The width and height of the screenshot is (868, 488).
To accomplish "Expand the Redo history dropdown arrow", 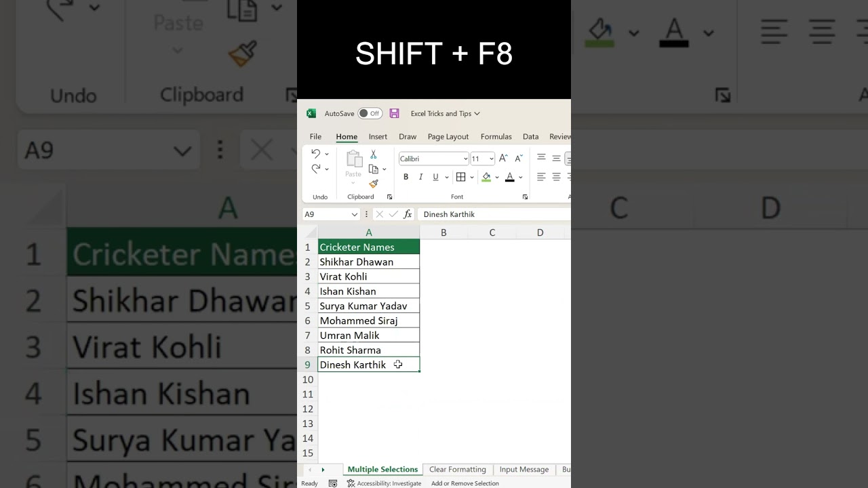I will 327,169.
